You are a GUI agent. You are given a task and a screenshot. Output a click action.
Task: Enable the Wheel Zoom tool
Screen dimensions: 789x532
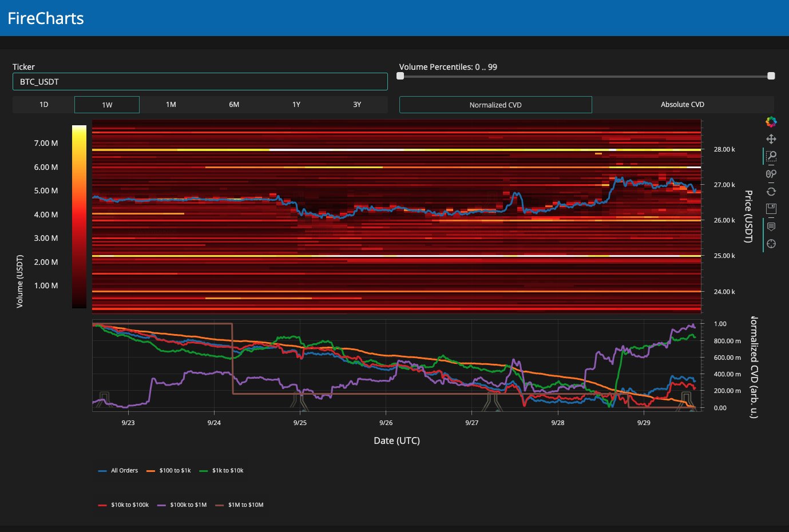771,174
